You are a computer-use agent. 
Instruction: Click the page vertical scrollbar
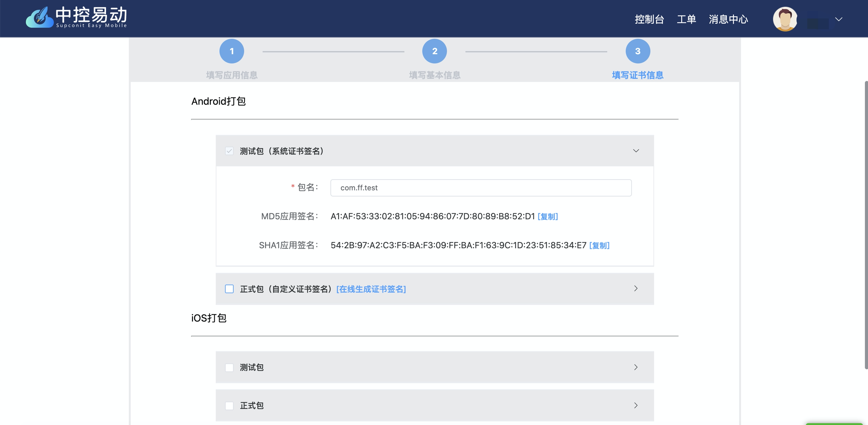click(866, 225)
